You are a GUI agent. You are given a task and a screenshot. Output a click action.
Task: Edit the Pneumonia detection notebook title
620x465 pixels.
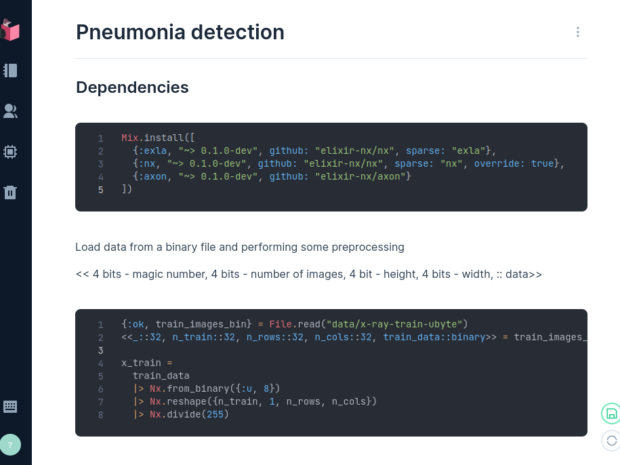tap(180, 32)
